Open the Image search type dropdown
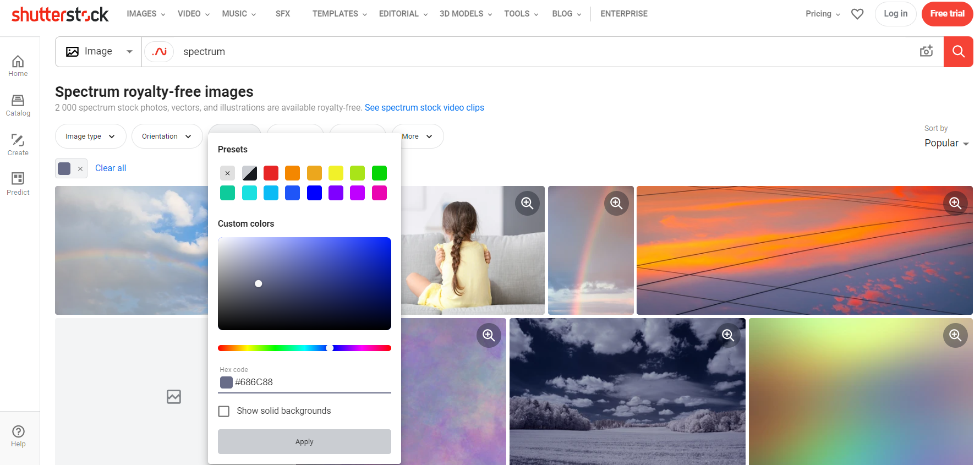 click(99, 52)
